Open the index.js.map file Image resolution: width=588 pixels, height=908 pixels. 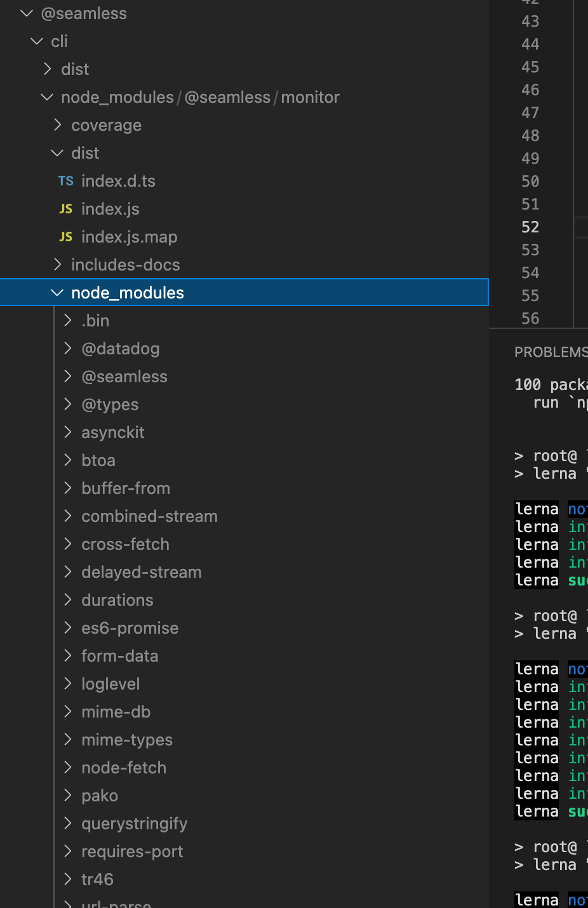[x=130, y=237]
